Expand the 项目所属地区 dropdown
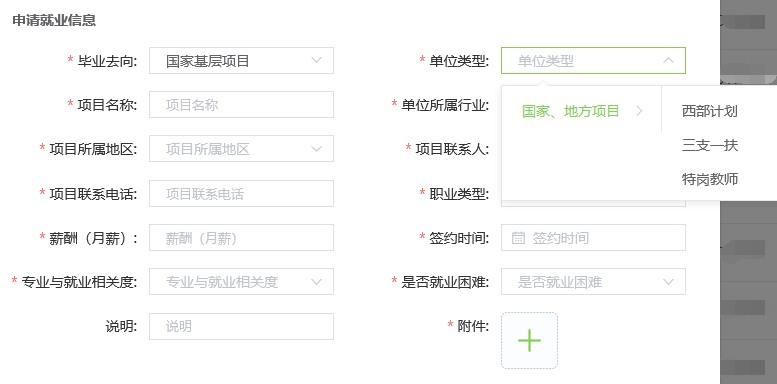This screenshot has width=777, height=384. 241,149
